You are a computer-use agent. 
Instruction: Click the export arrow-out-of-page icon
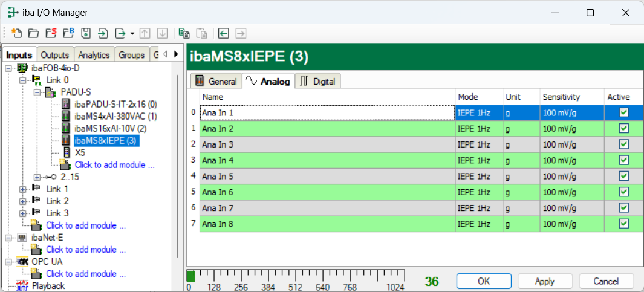120,33
